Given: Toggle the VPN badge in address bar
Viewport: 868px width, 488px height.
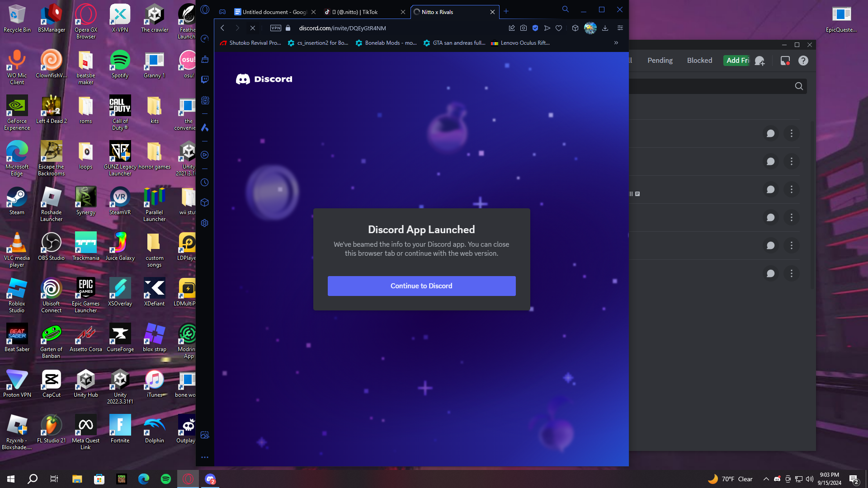Looking at the screenshot, I should (275, 28).
